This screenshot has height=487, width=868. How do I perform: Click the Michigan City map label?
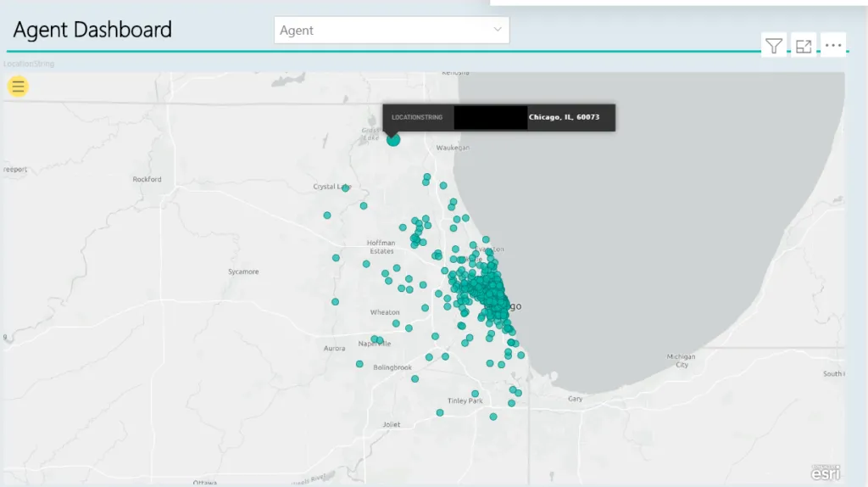[681, 361]
